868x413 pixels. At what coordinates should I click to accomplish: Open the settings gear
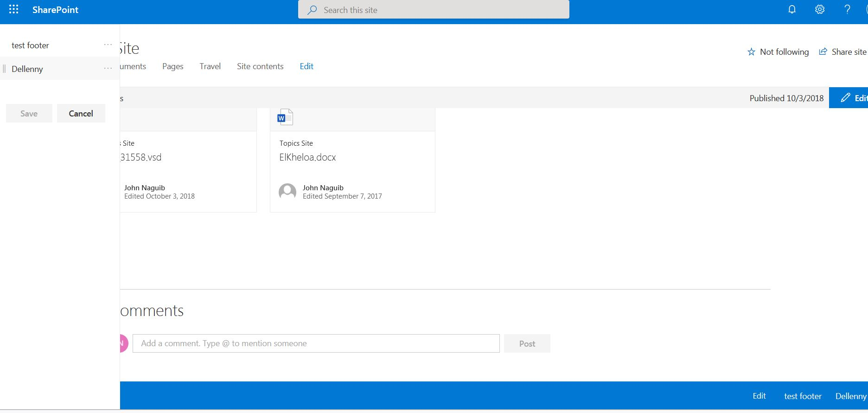coord(820,10)
